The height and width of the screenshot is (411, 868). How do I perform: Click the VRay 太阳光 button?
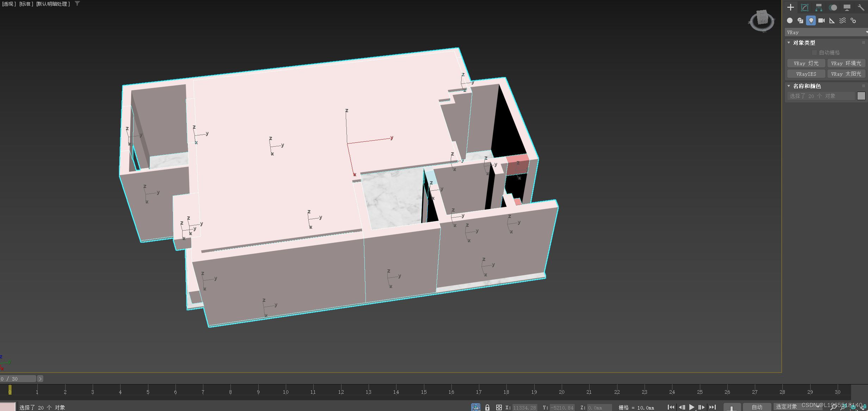pyautogui.click(x=846, y=74)
